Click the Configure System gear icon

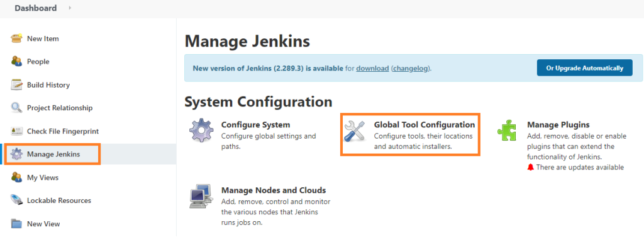[x=201, y=131]
